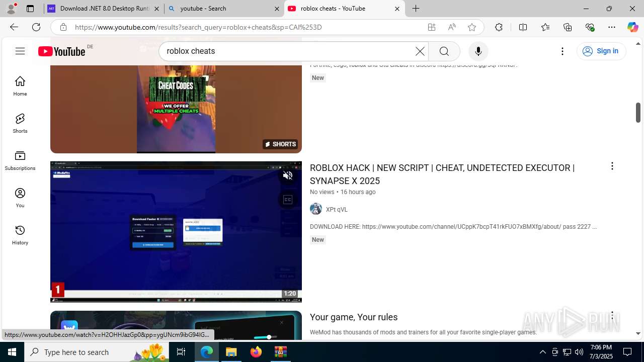Open the tab actions menu

click(x=30, y=9)
